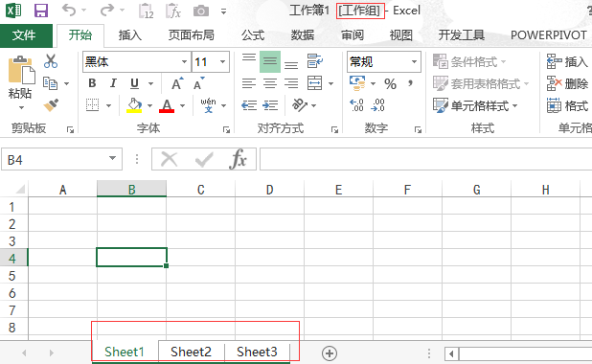
Task: Toggle italic formatting
Action: [x=113, y=83]
